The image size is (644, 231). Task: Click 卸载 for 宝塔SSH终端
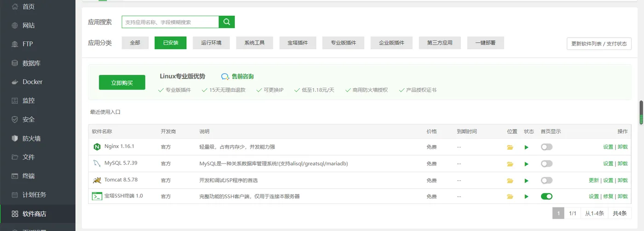coord(622,196)
